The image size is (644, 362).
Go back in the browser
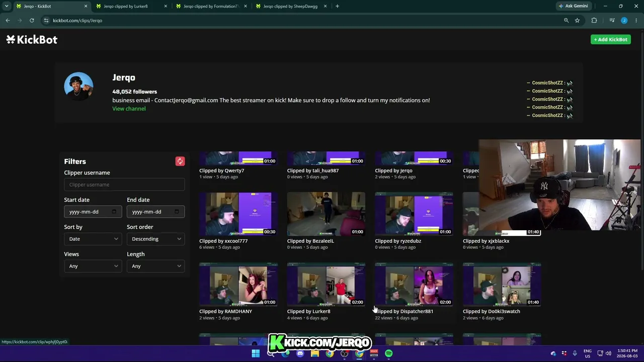[8, 21]
